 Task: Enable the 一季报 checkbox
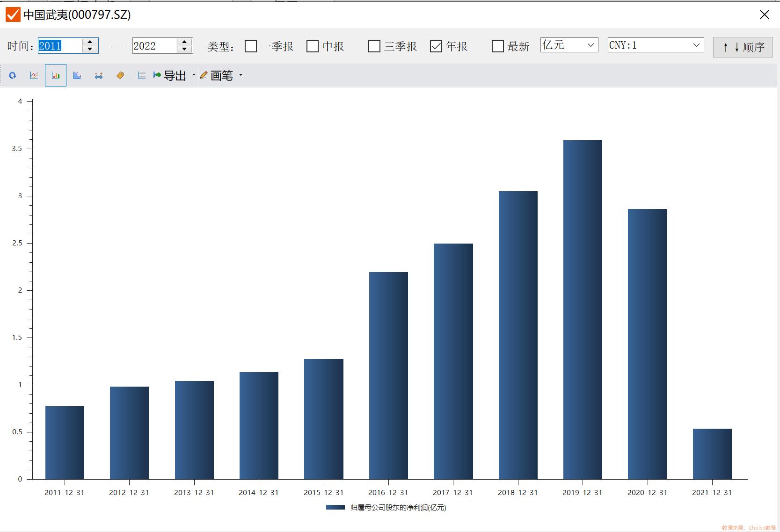[x=251, y=46]
